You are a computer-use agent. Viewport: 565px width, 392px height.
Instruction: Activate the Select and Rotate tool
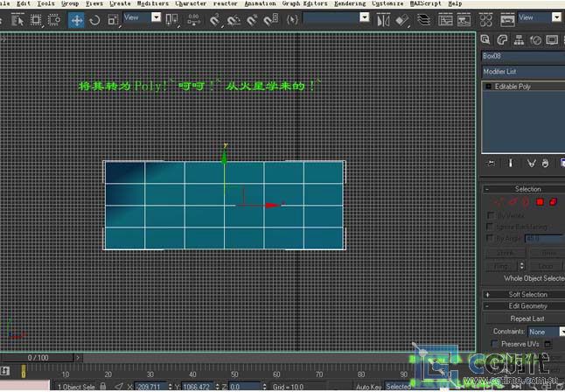click(x=94, y=20)
